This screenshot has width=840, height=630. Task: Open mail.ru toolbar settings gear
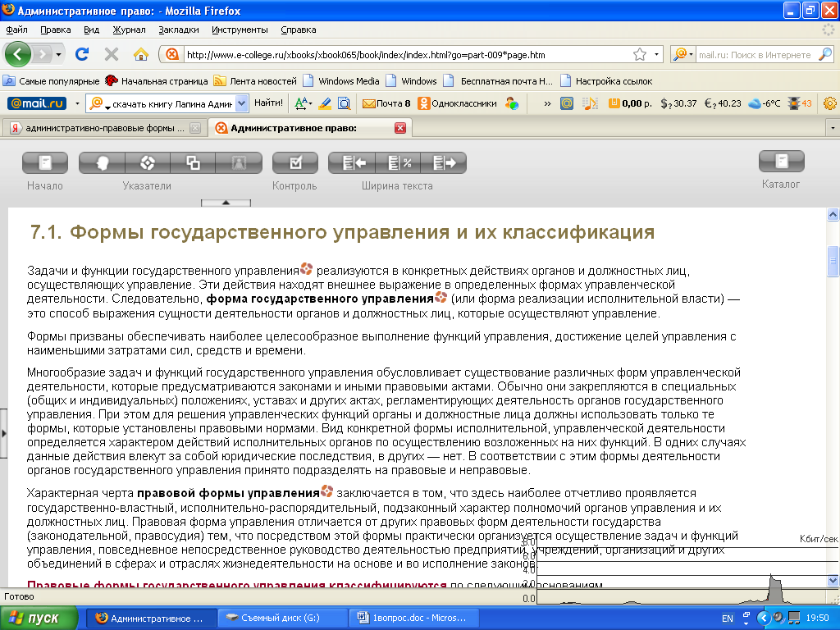coord(830,103)
